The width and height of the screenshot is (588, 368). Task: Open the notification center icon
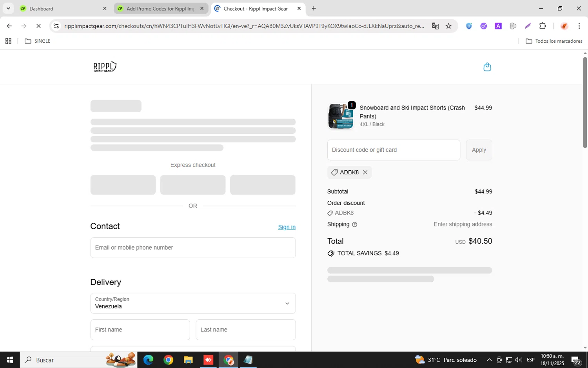[x=576, y=360]
